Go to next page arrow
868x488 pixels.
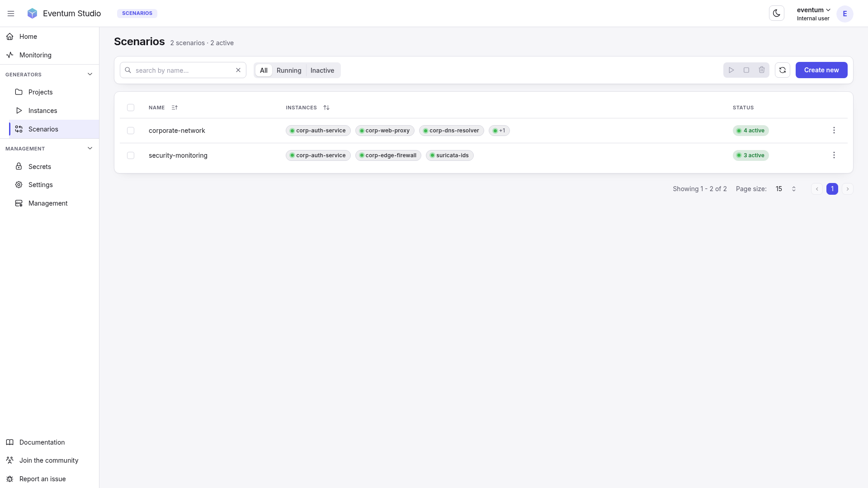(848, 189)
